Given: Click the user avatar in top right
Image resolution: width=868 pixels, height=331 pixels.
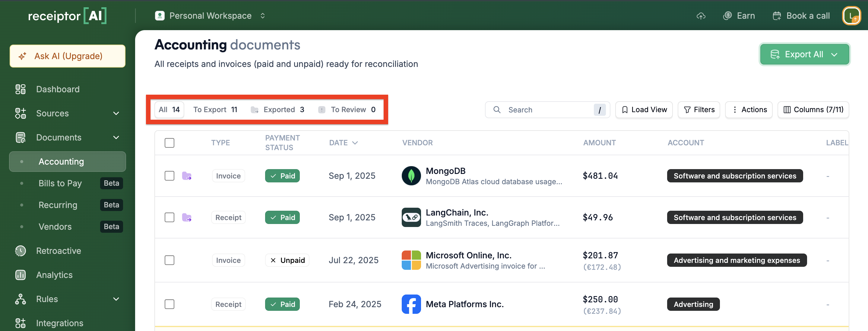Looking at the screenshot, I should tap(851, 16).
